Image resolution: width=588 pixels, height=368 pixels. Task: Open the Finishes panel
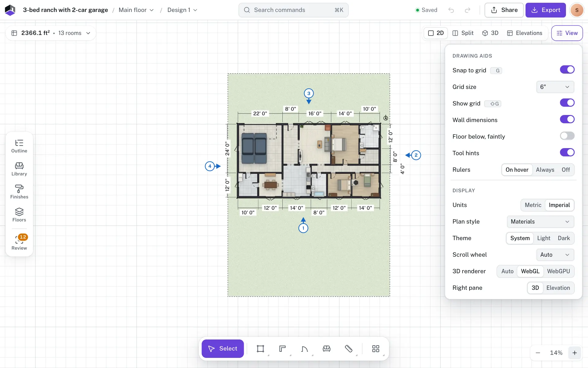coord(19,192)
